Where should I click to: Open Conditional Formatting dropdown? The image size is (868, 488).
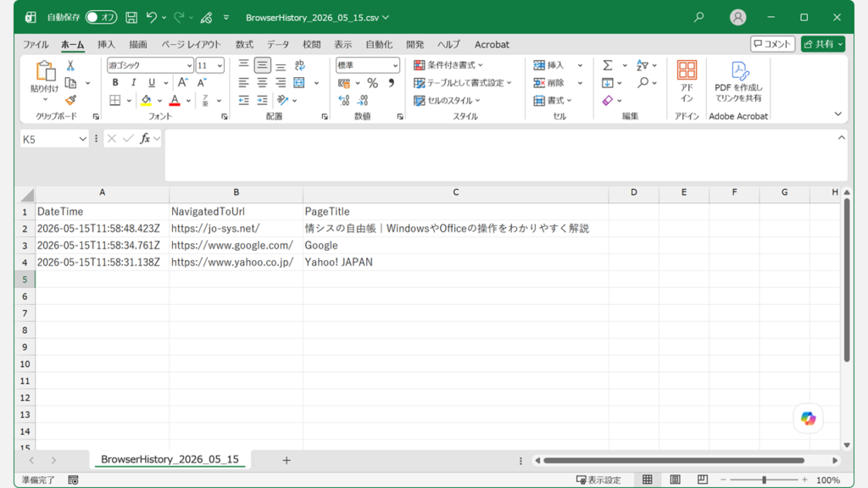click(x=448, y=65)
